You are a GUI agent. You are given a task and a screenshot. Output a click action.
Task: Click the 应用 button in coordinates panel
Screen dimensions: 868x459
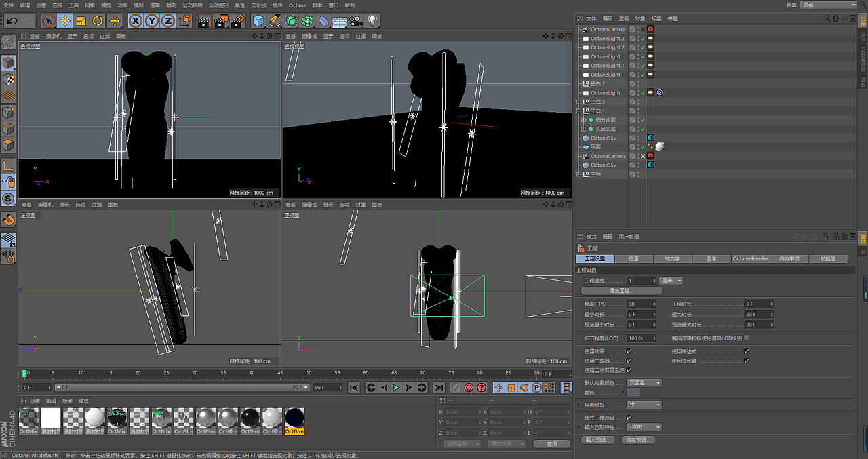pyautogui.click(x=551, y=444)
